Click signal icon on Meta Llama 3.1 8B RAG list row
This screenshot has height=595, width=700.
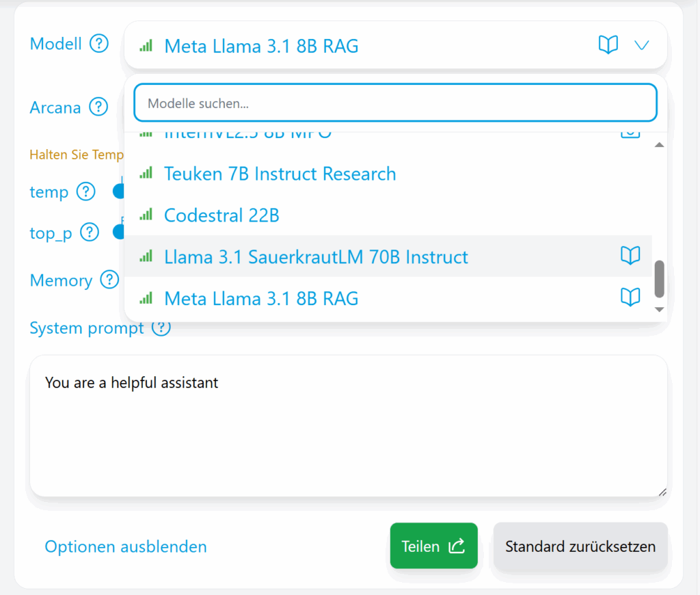(146, 297)
